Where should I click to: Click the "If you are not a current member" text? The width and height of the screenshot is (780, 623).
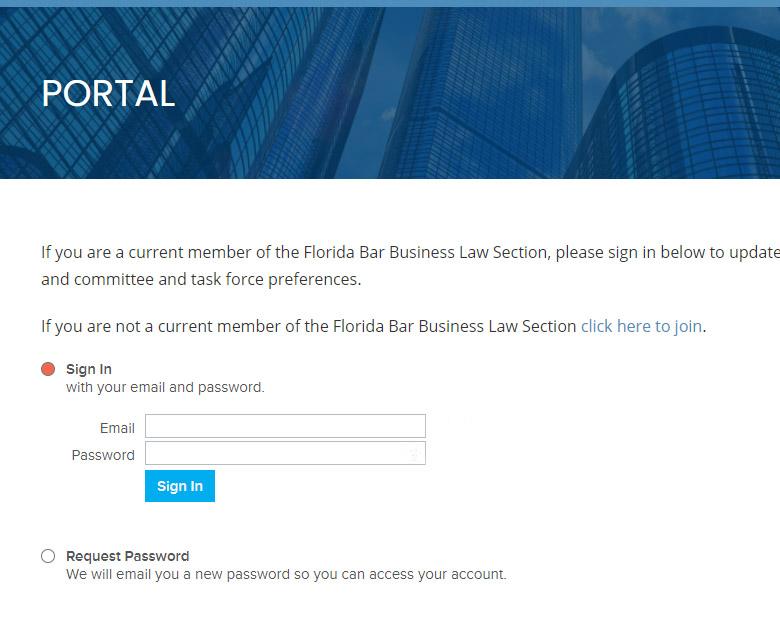click(308, 326)
